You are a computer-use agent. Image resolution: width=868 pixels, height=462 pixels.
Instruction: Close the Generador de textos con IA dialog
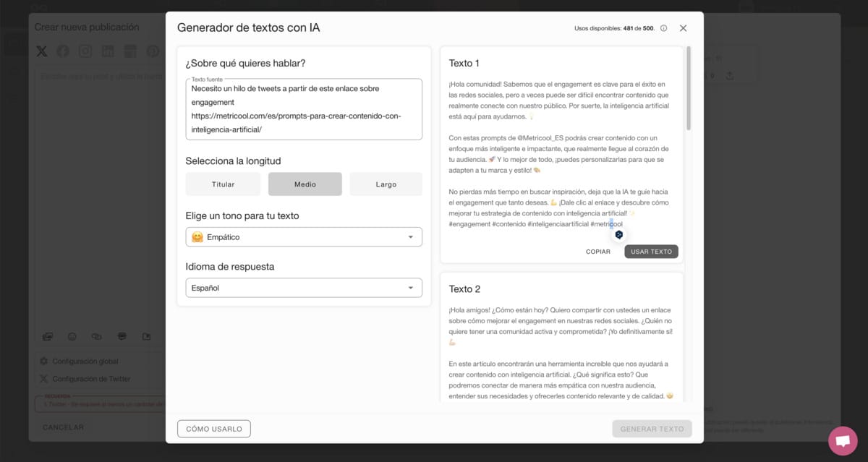pyautogui.click(x=683, y=28)
